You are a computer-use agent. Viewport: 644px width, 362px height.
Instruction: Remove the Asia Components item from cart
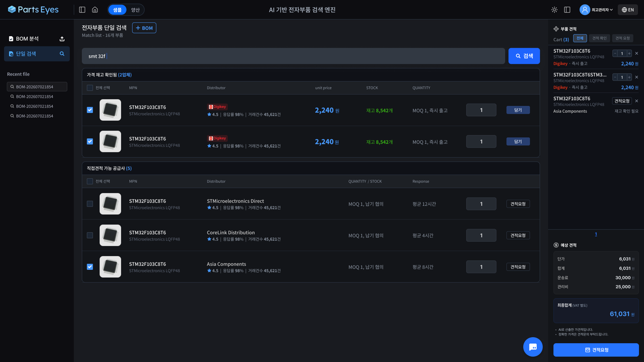click(x=637, y=101)
